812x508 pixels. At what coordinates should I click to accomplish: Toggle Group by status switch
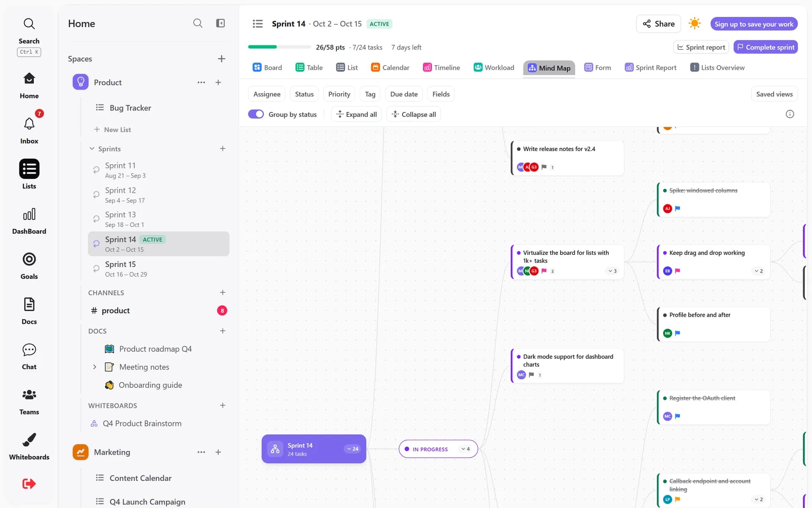(256, 114)
